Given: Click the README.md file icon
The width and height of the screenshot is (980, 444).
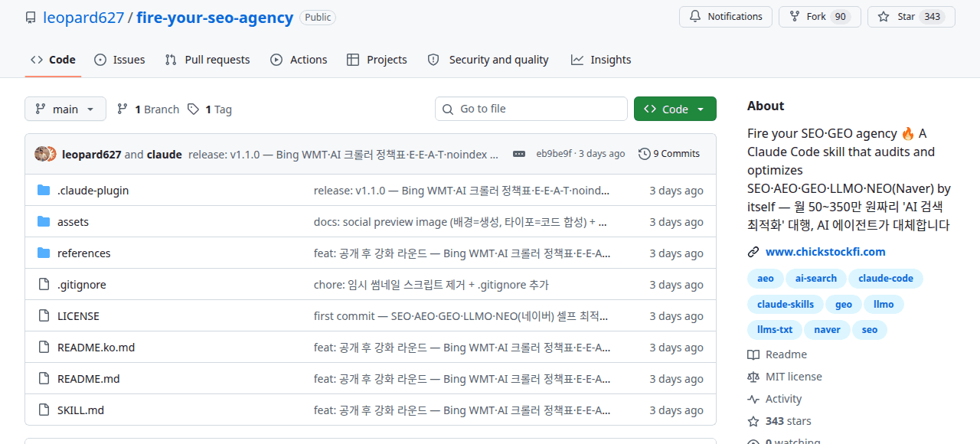Looking at the screenshot, I should click(44, 379).
